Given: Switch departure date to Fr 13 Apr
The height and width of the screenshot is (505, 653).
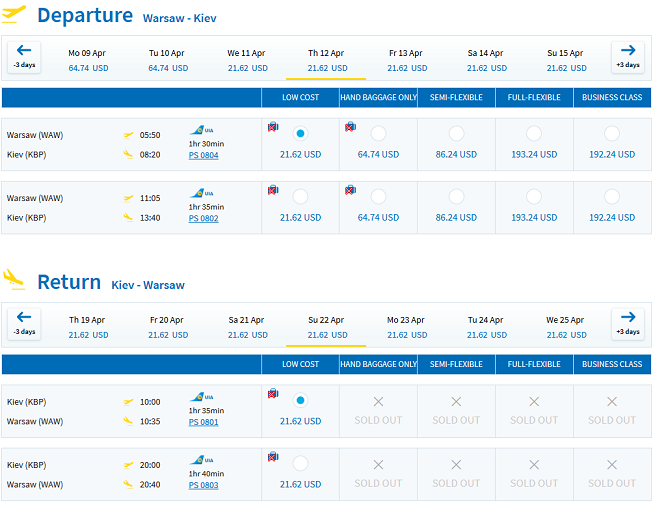Looking at the screenshot, I should [x=406, y=60].
